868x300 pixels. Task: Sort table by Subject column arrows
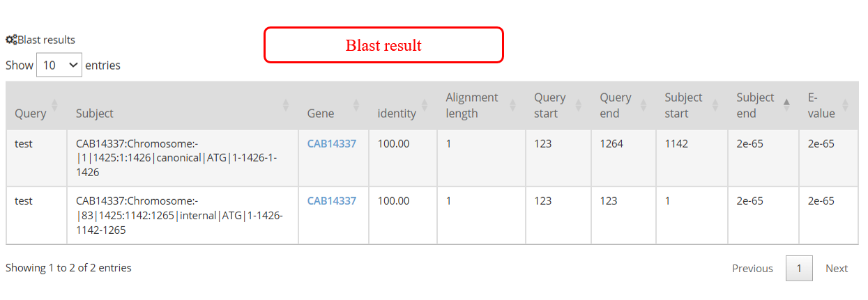(285, 106)
